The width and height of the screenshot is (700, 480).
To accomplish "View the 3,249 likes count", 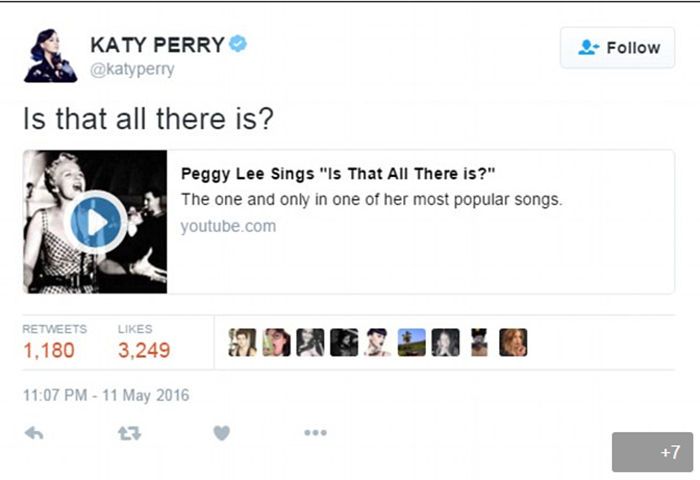I will [x=144, y=350].
